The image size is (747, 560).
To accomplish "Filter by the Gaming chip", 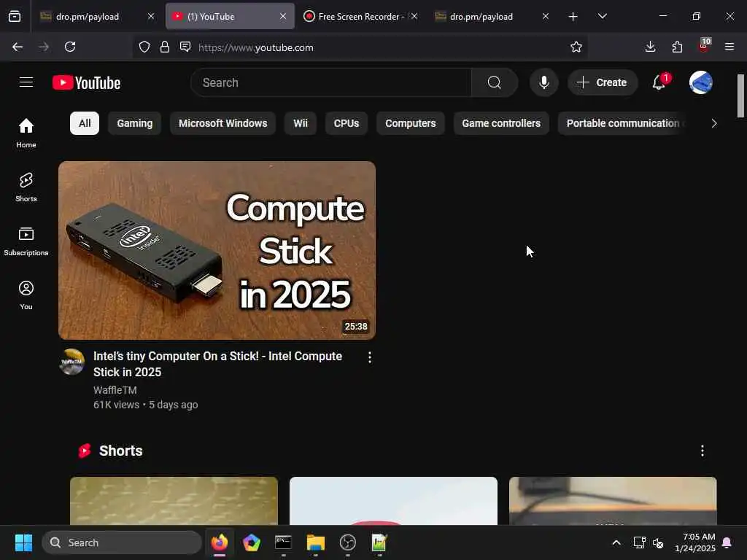I will click(x=135, y=123).
